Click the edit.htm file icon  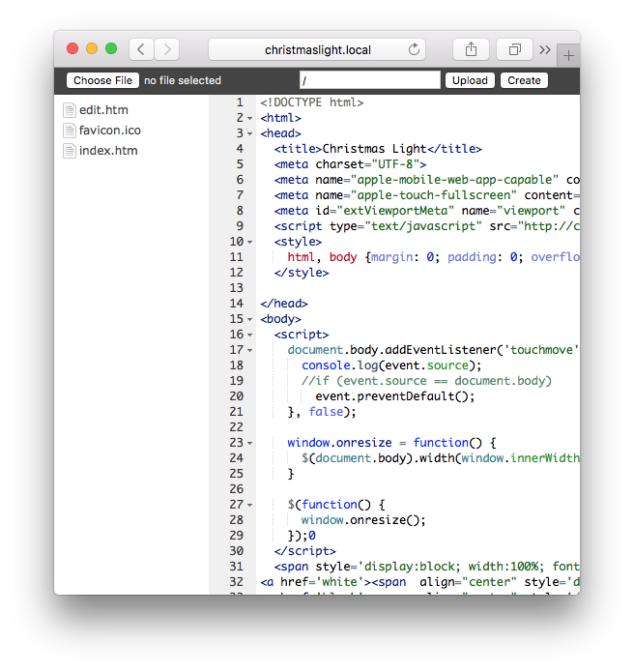(70, 110)
